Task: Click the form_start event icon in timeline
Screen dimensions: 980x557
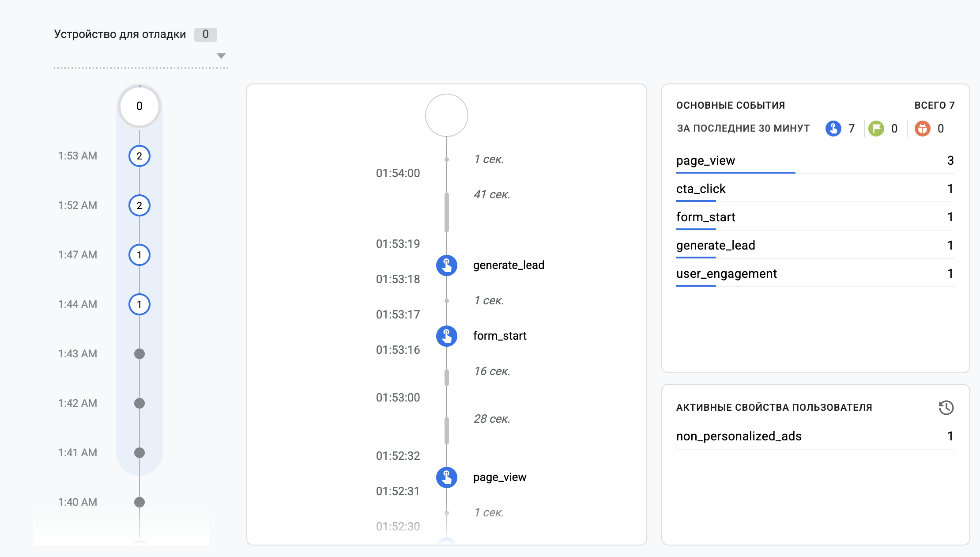Action: coord(447,336)
